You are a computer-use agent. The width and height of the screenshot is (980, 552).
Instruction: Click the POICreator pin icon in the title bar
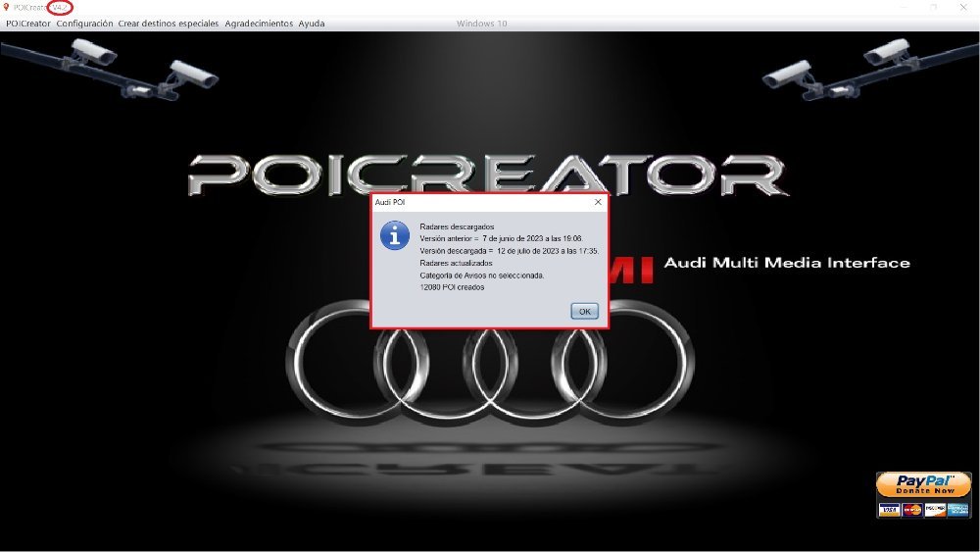click(6, 8)
